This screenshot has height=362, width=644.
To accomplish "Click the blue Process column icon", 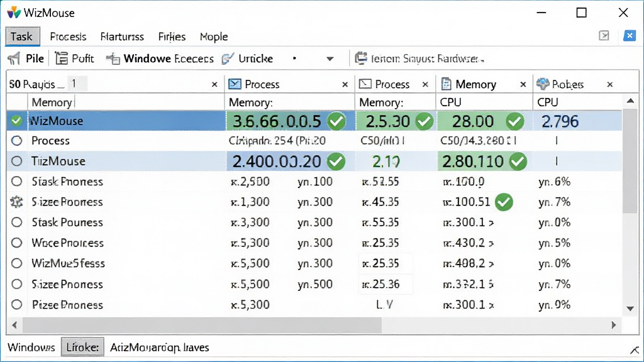I will [235, 84].
